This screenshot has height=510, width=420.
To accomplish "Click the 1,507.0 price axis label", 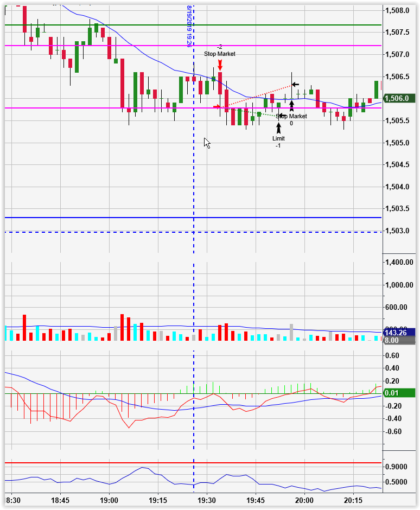I will pyautogui.click(x=397, y=54).
